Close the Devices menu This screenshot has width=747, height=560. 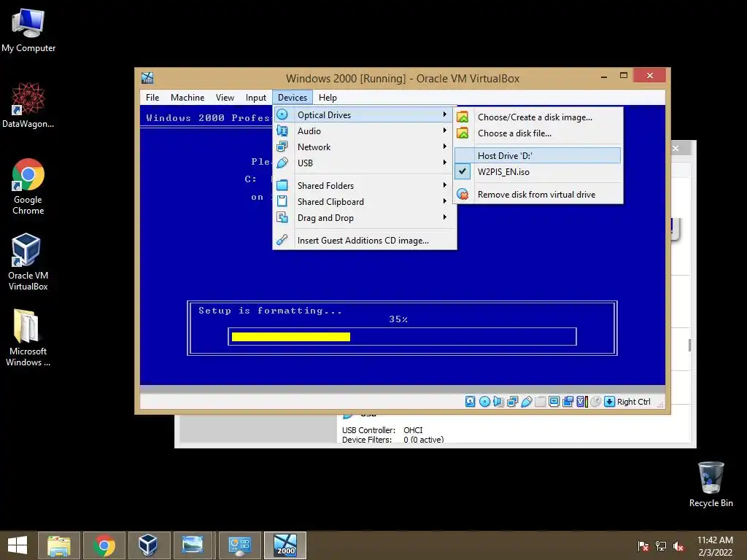(x=292, y=98)
